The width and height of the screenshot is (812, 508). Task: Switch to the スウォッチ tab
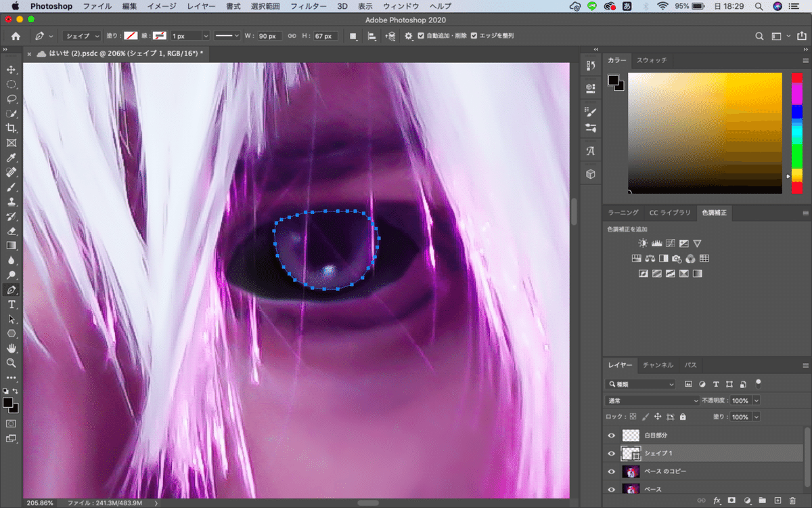pos(652,60)
